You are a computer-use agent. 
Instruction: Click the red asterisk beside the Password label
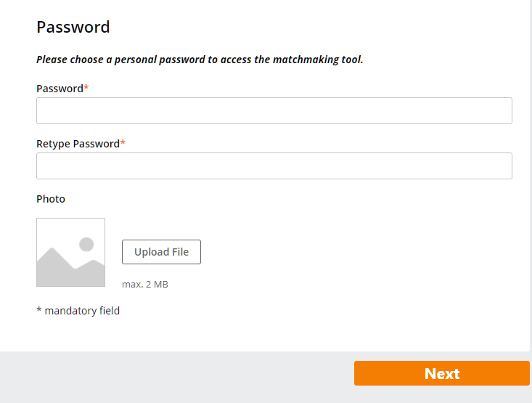pyautogui.click(x=86, y=88)
